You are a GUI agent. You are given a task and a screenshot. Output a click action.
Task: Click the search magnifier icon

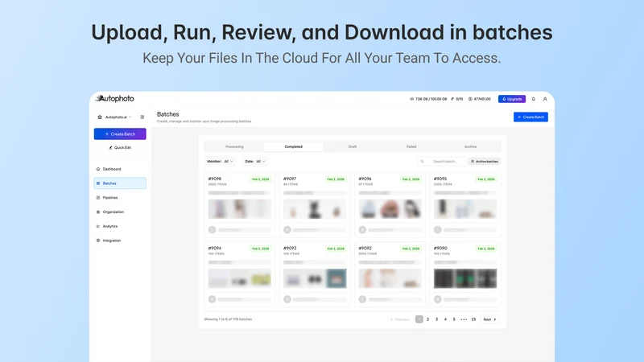pyautogui.click(x=422, y=162)
